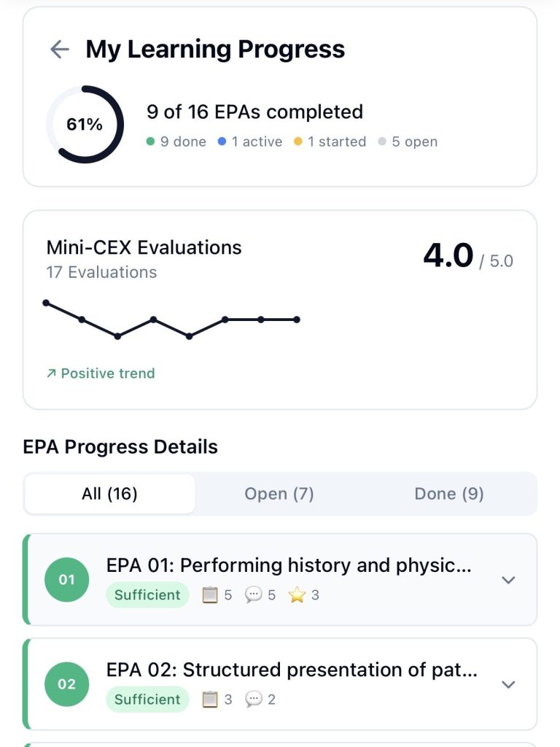The height and width of the screenshot is (747, 560).
Task: Click the comment bubble icon in EPA 02
Action: (x=253, y=700)
